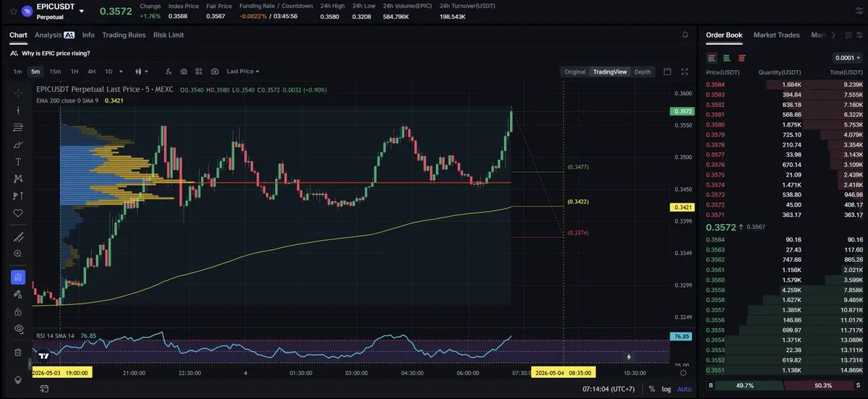Show both bids and asks order book view
The height and width of the screenshot is (399, 868).
[x=712, y=58]
